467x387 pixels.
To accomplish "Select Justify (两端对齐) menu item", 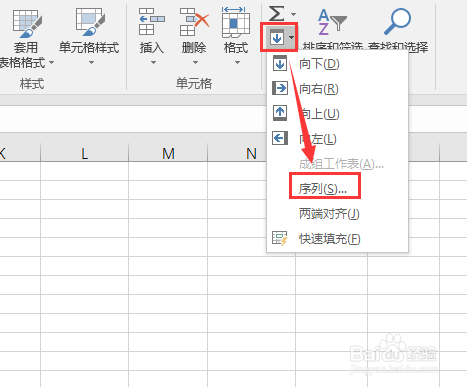I will (337, 214).
